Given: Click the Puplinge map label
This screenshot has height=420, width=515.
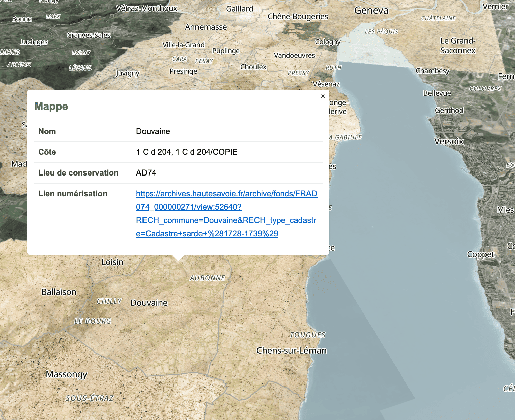Looking at the screenshot, I should (226, 51).
